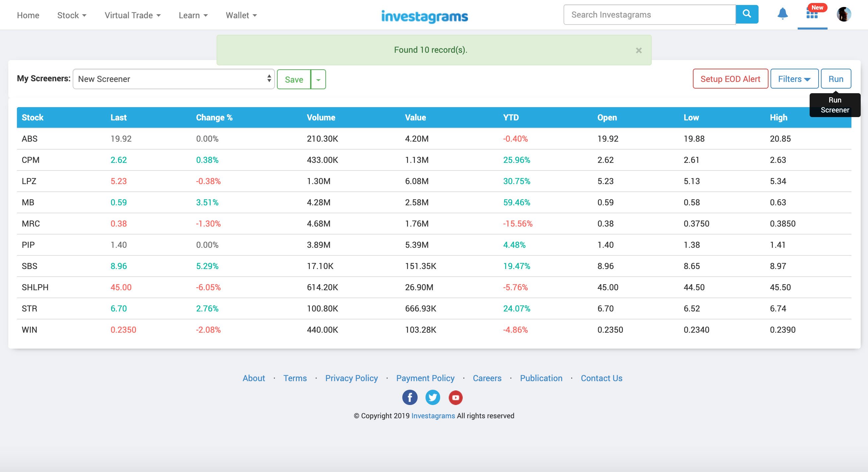Sort by Value column header
Viewport: 868px width, 472px height.
click(415, 117)
